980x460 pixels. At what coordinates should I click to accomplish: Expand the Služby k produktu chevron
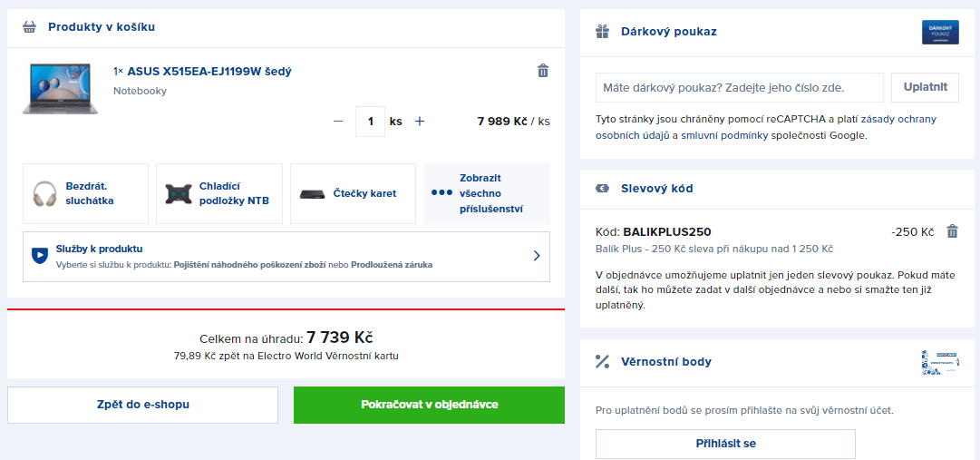click(x=537, y=255)
